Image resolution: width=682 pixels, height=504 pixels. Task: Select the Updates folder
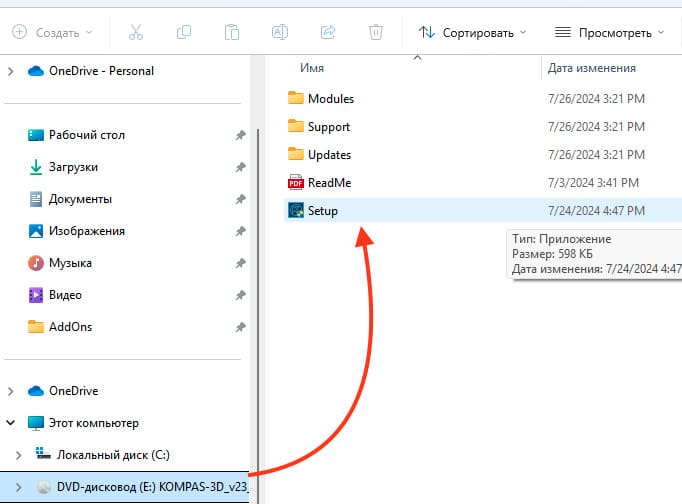pyautogui.click(x=329, y=155)
